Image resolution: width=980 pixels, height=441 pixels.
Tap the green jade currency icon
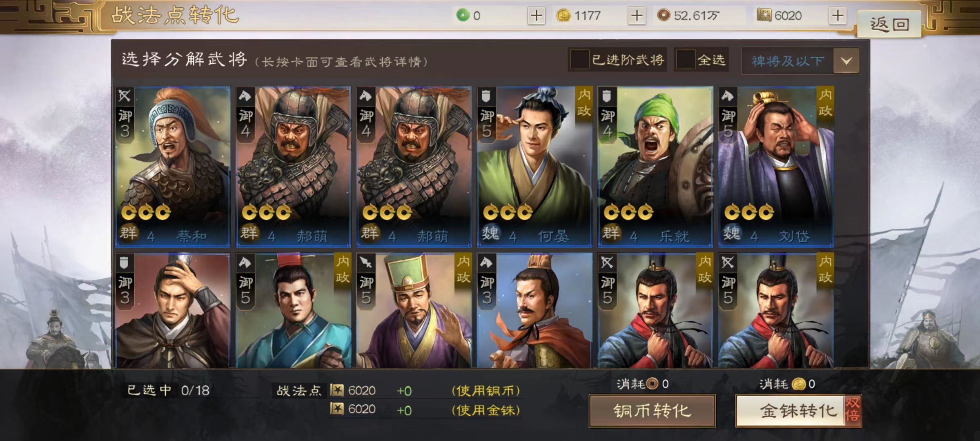point(463,16)
